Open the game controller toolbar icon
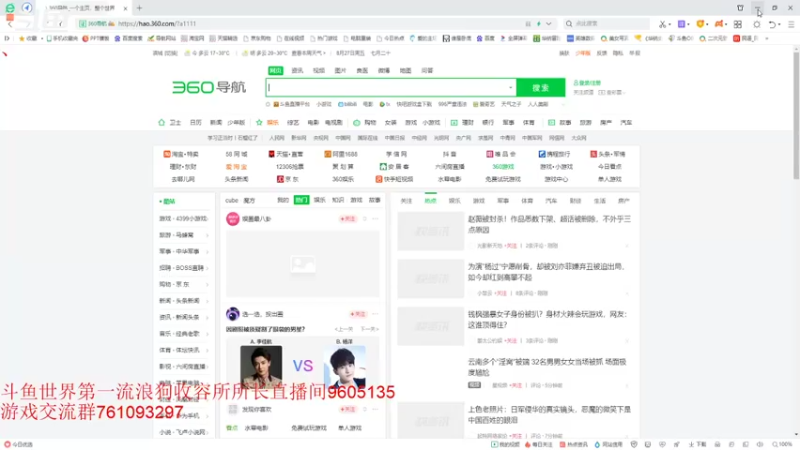 719,24
